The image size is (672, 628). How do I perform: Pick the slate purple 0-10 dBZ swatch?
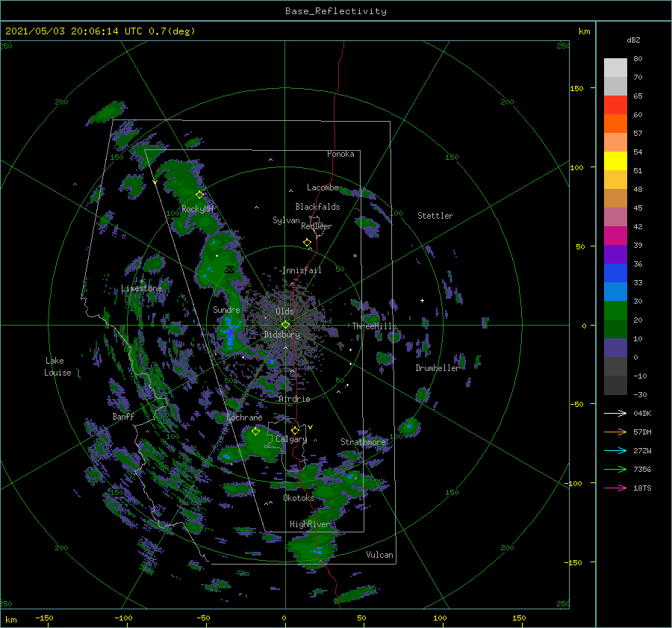tap(615, 348)
